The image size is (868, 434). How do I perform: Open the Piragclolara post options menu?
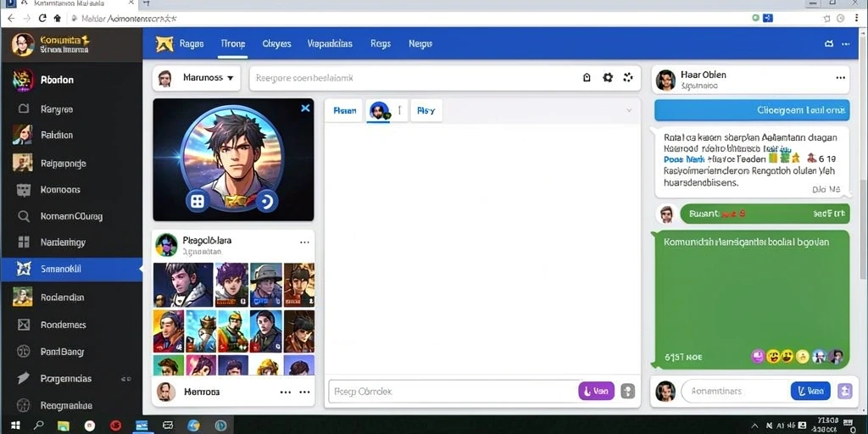(304, 242)
